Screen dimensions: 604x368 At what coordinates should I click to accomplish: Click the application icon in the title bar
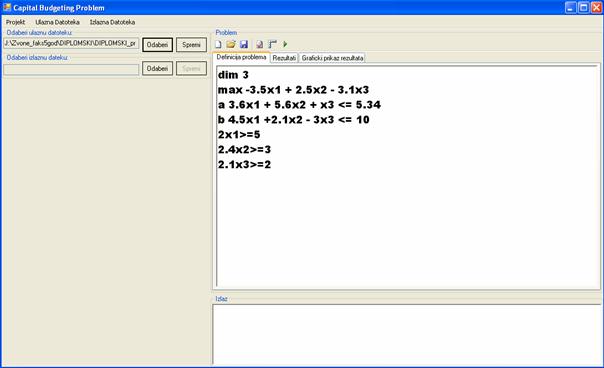(7, 7)
